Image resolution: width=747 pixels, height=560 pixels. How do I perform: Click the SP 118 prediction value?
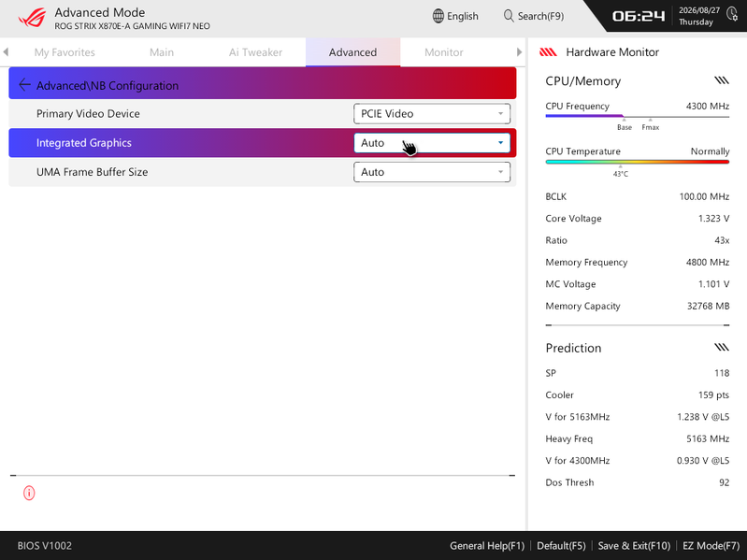(x=722, y=373)
